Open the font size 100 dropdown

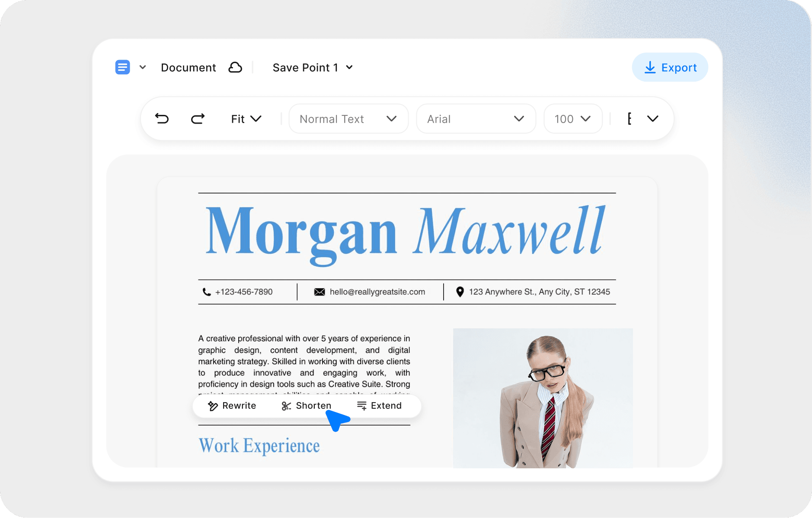pyautogui.click(x=572, y=118)
